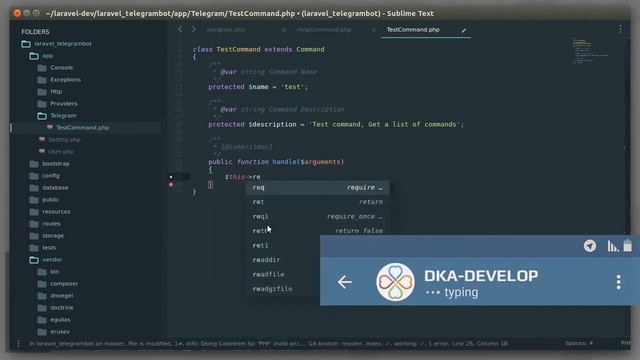Click the '1 error' status bar entry
Image resolution: width=640 pixels, height=360 pixels.
click(x=438, y=344)
